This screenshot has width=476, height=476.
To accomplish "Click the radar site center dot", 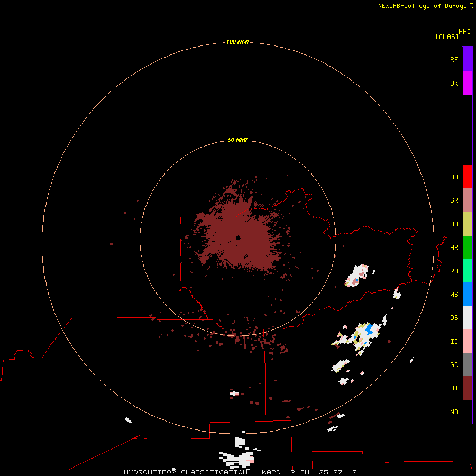I will pyautogui.click(x=238, y=237).
